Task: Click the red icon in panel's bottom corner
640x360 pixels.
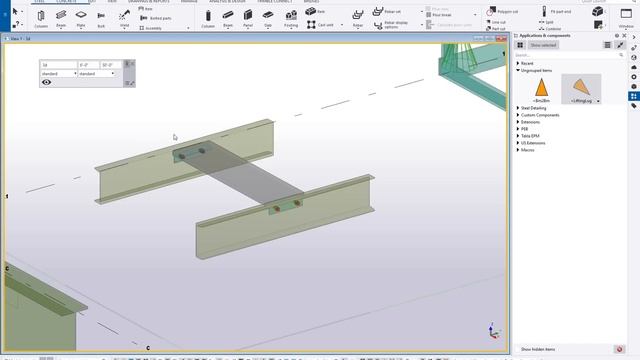Action: (619, 349)
